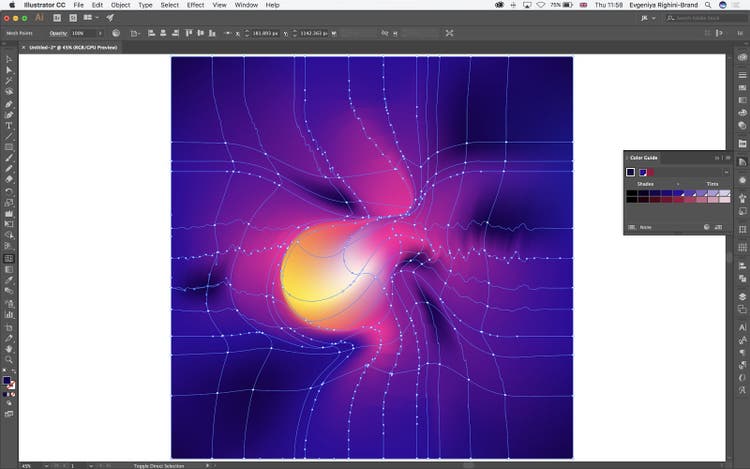Click the Recolor Artwork icon in control bar
The height and width of the screenshot is (469, 750).
[116, 33]
